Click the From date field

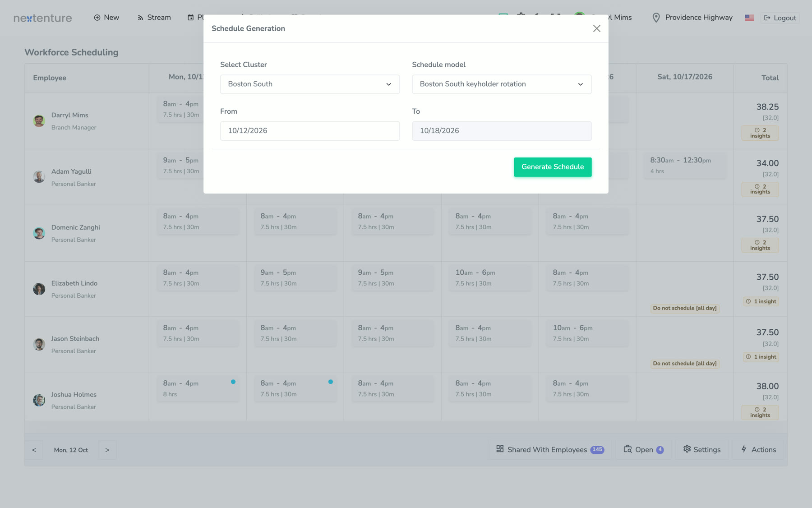[310, 131]
